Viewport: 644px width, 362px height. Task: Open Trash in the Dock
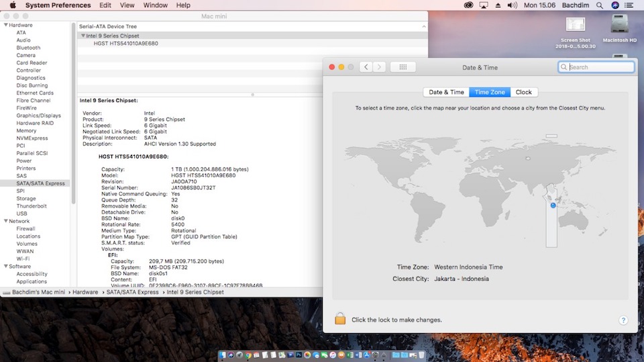tap(421, 355)
